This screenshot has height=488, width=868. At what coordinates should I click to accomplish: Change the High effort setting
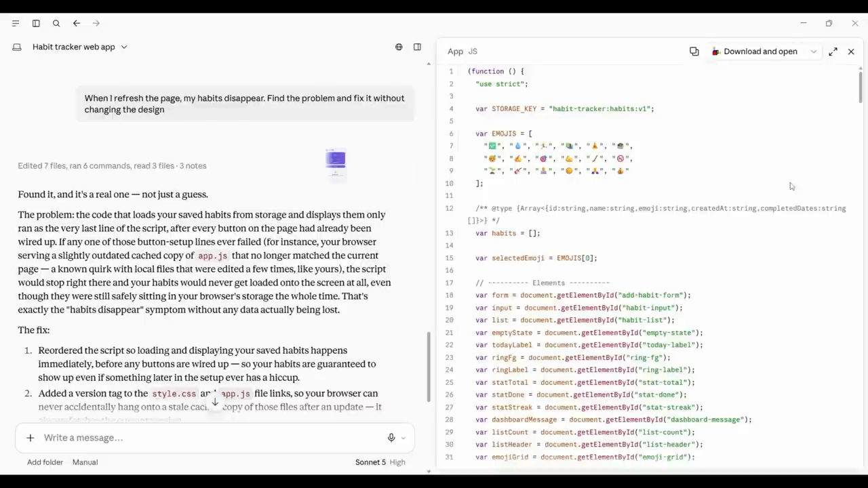click(x=397, y=462)
